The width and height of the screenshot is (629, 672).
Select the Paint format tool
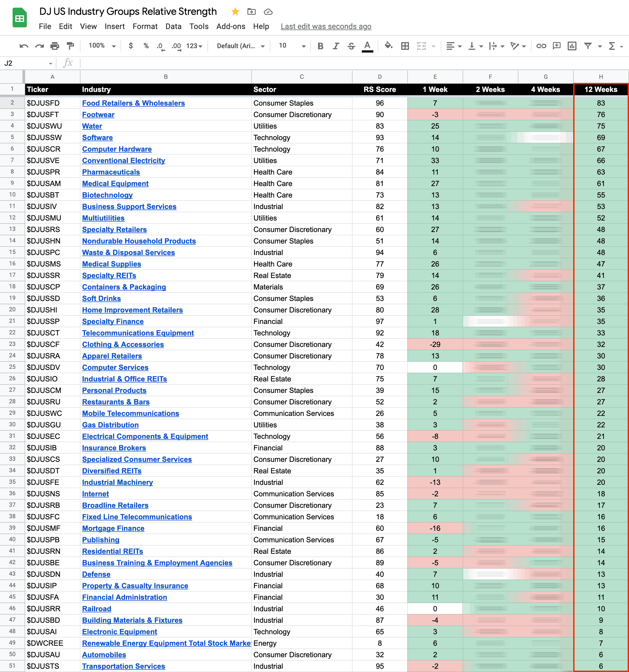click(x=70, y=46)
